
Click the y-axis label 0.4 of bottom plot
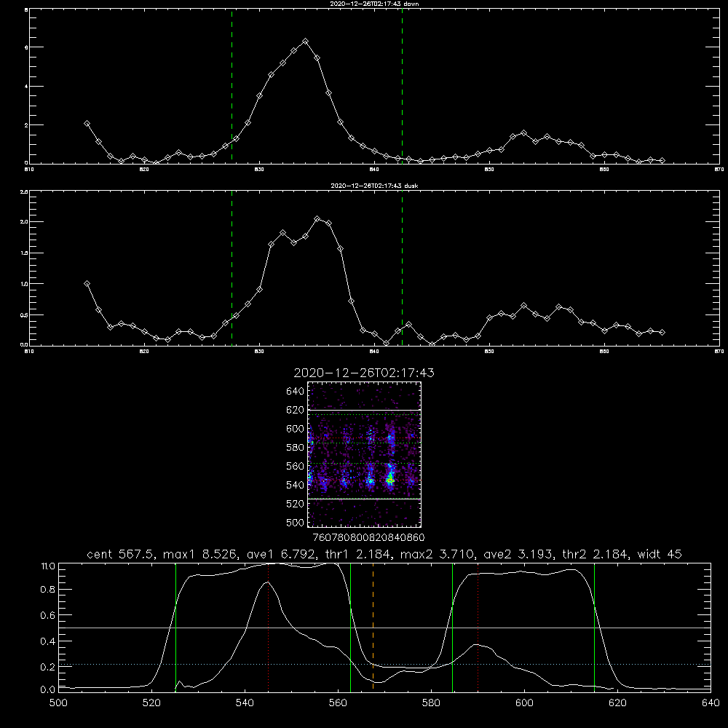[47, 641]
